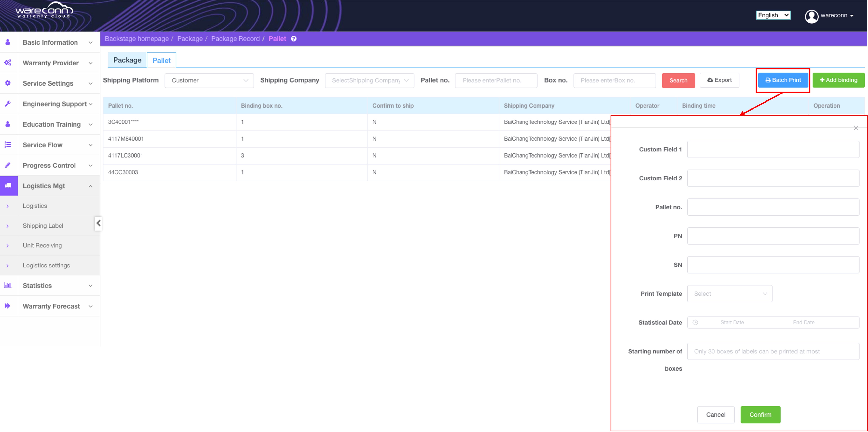Click the bar chart icon beside Statistics
Viewport: 868px width, 432px height.
coord(7,285)
